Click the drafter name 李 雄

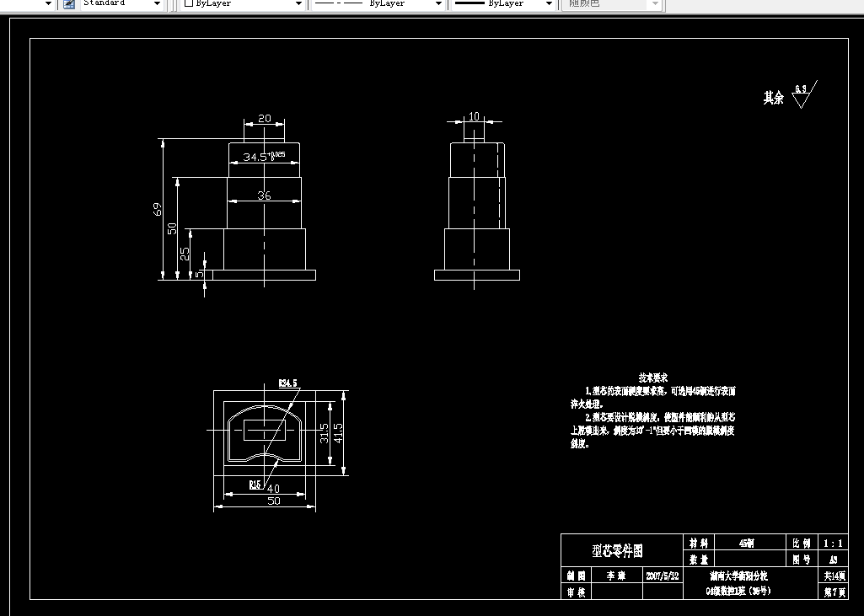click(616, 576)
